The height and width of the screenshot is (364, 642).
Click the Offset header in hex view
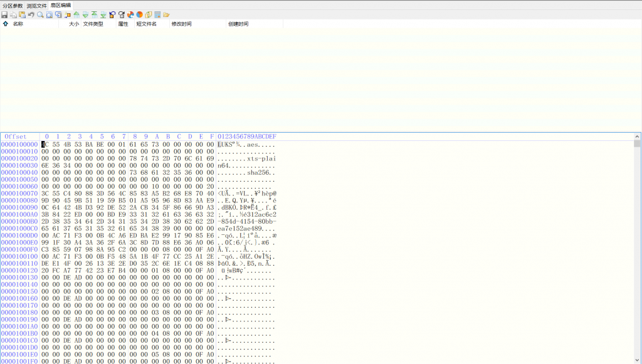click(x=16, y=137)
